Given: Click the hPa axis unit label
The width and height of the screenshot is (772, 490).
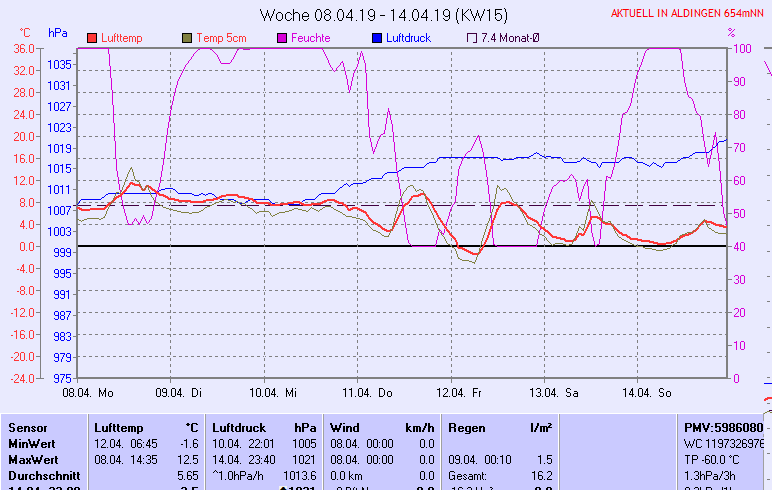Looking at the screenshot, I should (58, 33).
